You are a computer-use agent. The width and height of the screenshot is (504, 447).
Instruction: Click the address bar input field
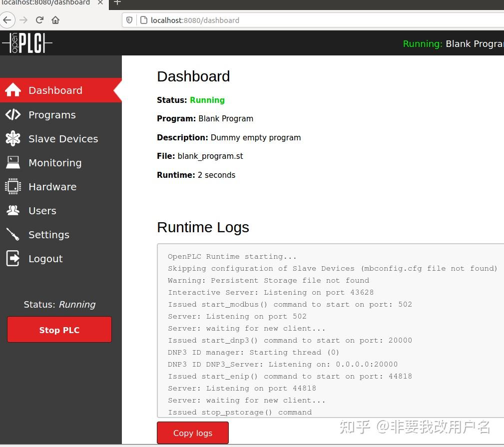[x=200, y=20]
